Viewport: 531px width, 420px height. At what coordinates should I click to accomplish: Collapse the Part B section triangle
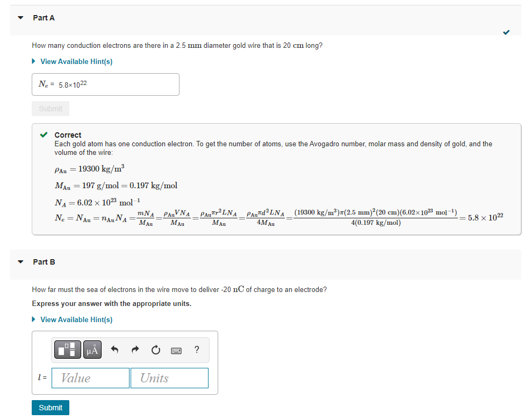pos(20,262)
